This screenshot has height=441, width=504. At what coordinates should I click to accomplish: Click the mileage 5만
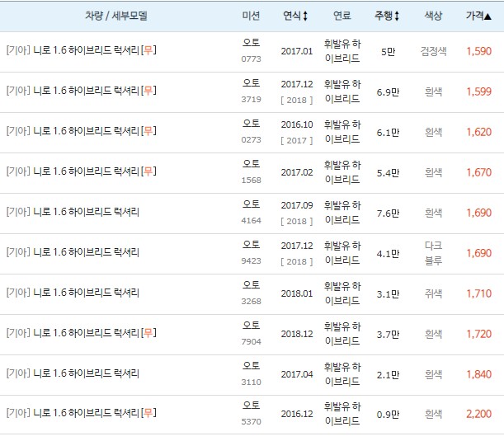(x=388, y=52)
